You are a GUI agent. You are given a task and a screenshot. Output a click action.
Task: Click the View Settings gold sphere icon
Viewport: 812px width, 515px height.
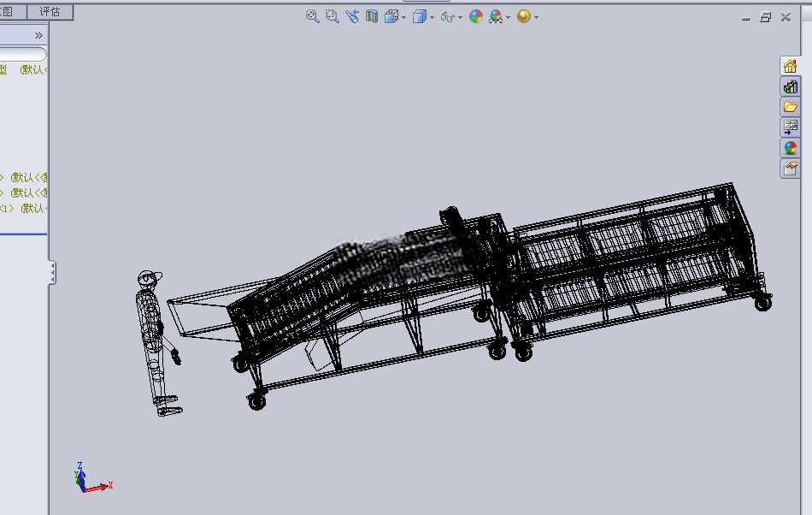pyautogui.click(x=524, y=16)
